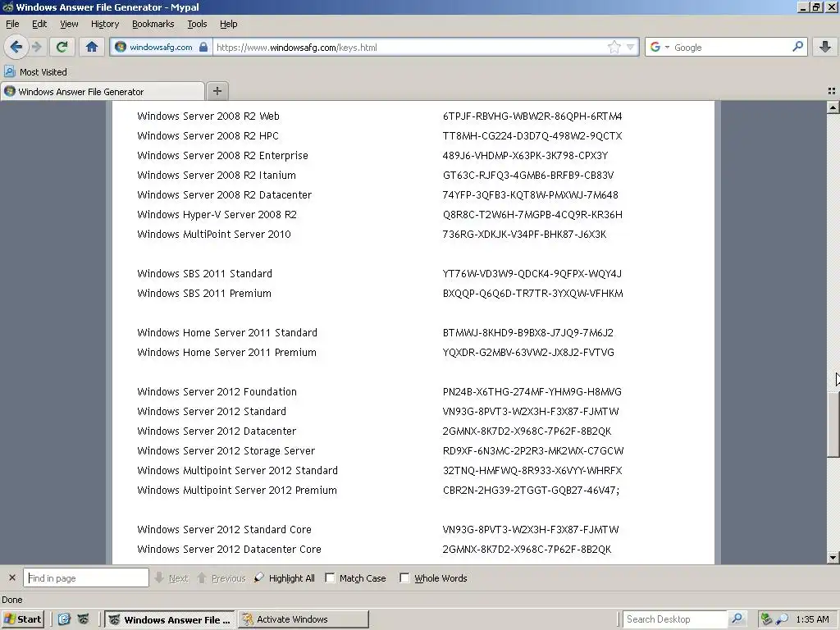Open URL history dropdown arrow
840x630 pixels.
[x=631, y=47]
